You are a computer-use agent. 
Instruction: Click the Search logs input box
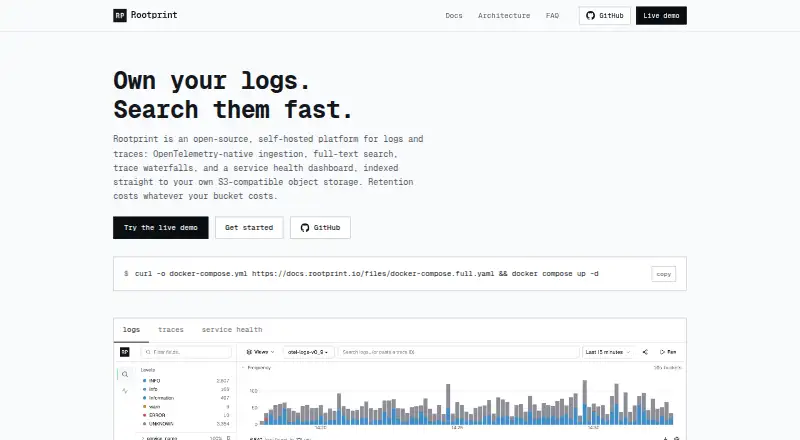point(458,352)
